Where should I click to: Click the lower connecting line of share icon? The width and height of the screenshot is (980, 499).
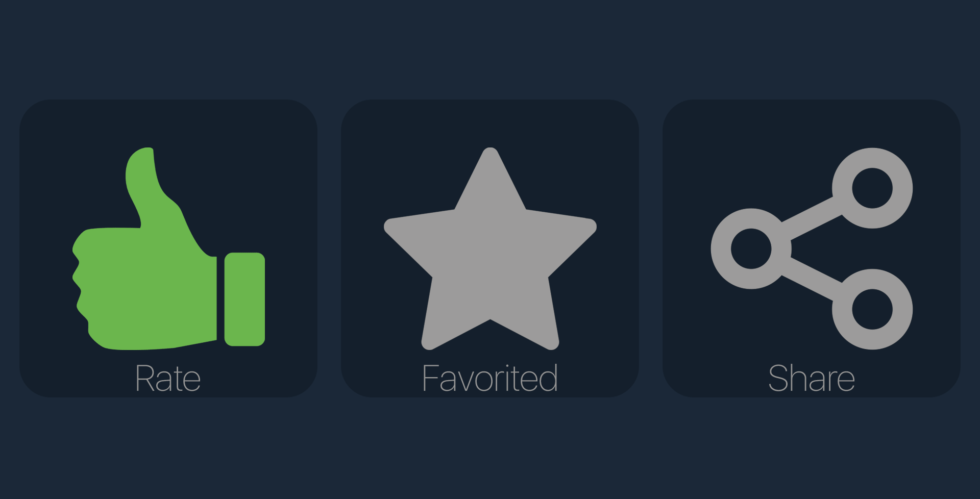coord(812,279)
